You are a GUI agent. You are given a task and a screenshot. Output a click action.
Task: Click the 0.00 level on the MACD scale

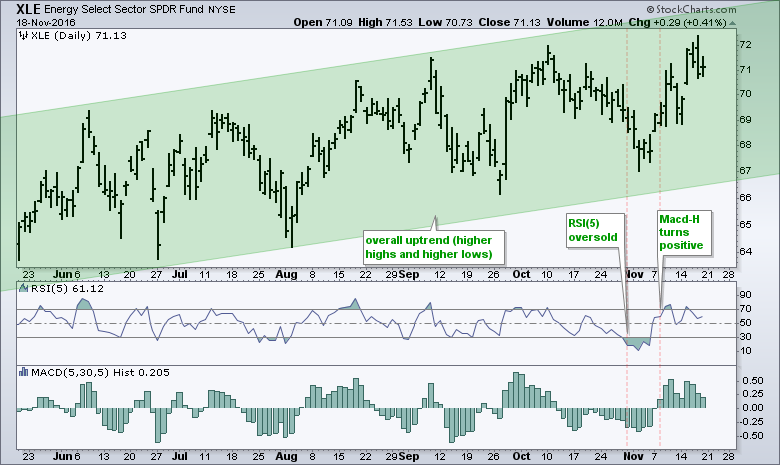753,408
